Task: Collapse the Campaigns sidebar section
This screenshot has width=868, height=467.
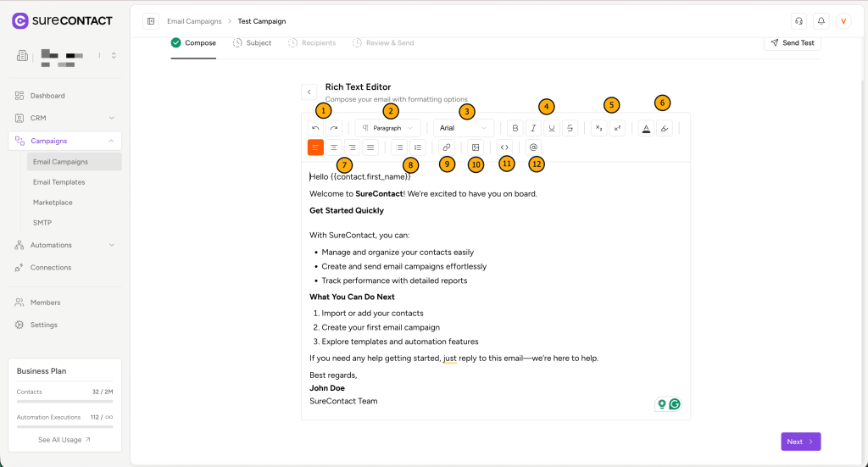Action: pos(64,141)
